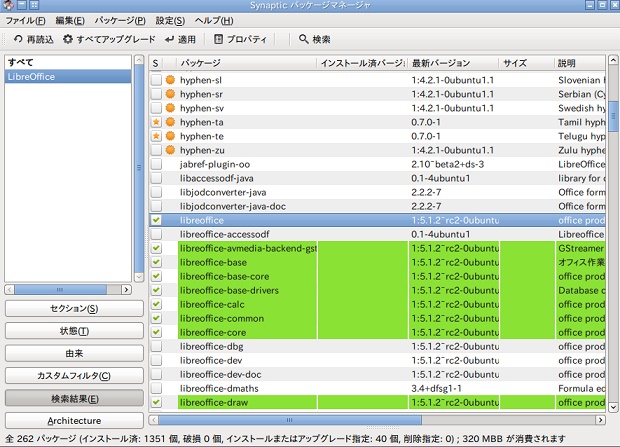Toggle checkbox for libreoffice-draw
The height and width of the screenshot is (447, 620).
(x=156, y=403)
